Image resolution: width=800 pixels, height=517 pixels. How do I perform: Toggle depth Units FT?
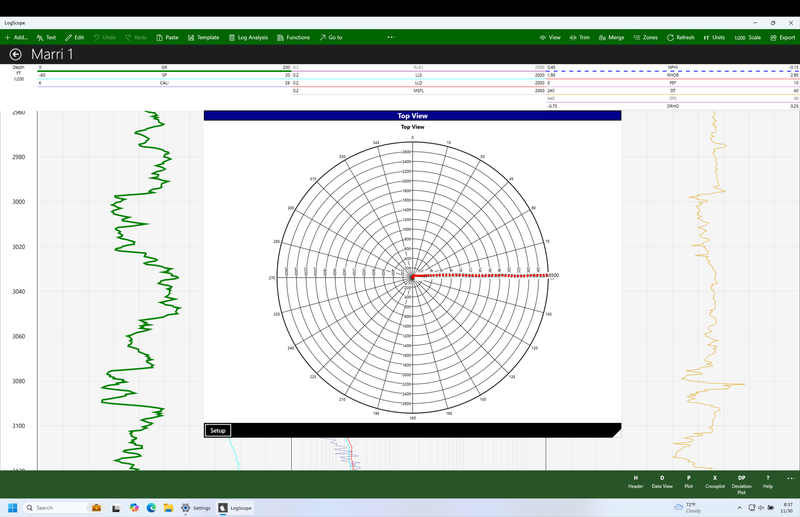coord(714,37)
